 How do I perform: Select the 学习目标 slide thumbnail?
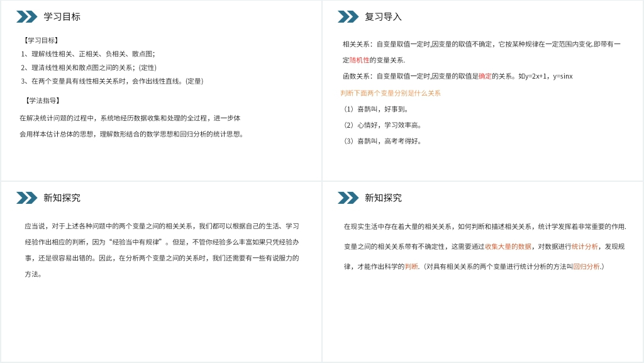coord(161,91)
